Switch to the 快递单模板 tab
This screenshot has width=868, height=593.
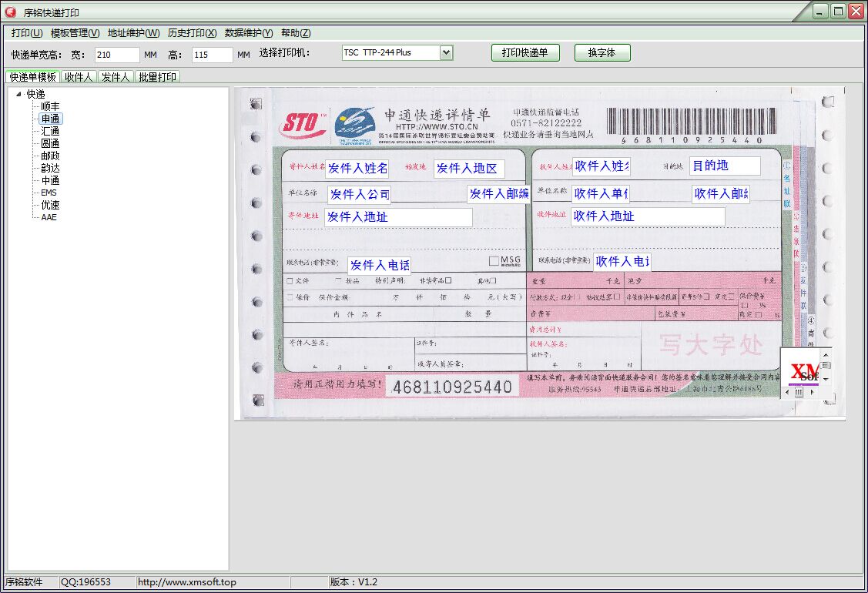tap(32, 77)
